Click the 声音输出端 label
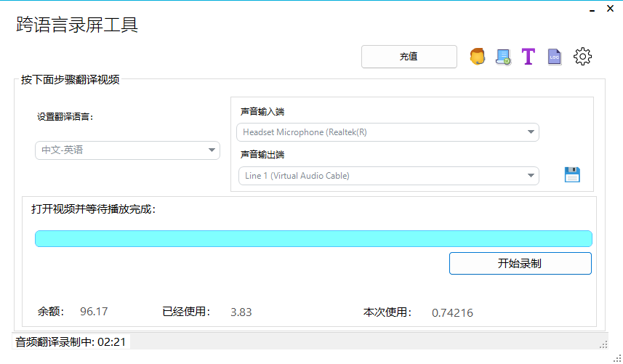This screenshot has height=364, width=623. [x=262, y=155]
